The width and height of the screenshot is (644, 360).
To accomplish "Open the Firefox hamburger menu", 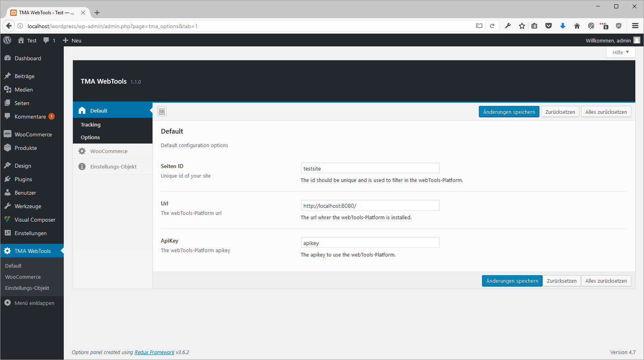I will (x=635, y=26).
